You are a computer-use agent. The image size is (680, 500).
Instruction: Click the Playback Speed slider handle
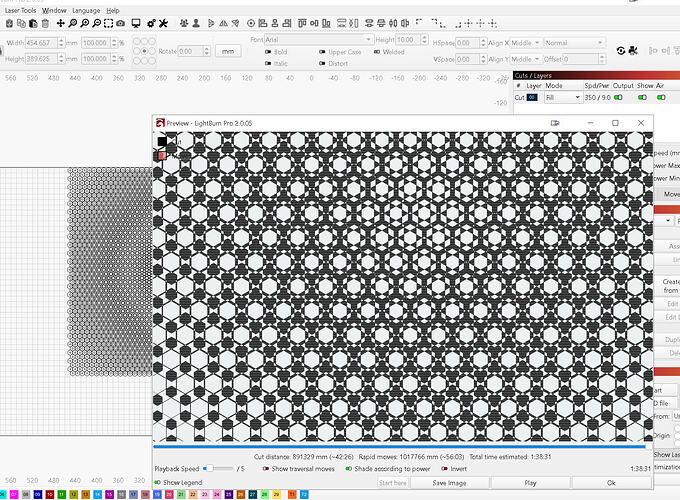[x=209, y=468]
